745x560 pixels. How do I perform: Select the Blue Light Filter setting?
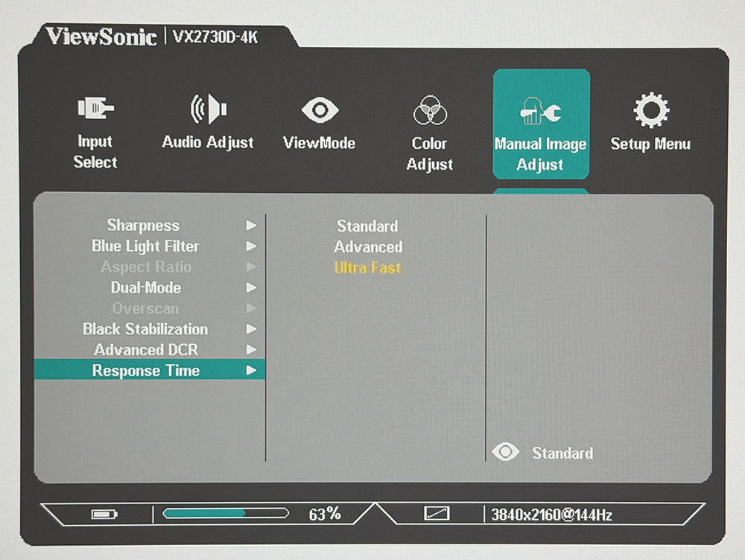coord(145,246)
